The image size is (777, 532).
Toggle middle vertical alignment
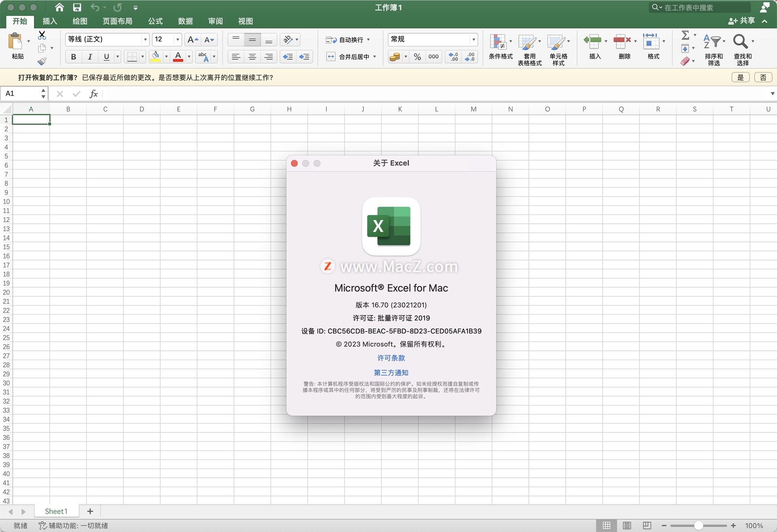pos(252,39)
